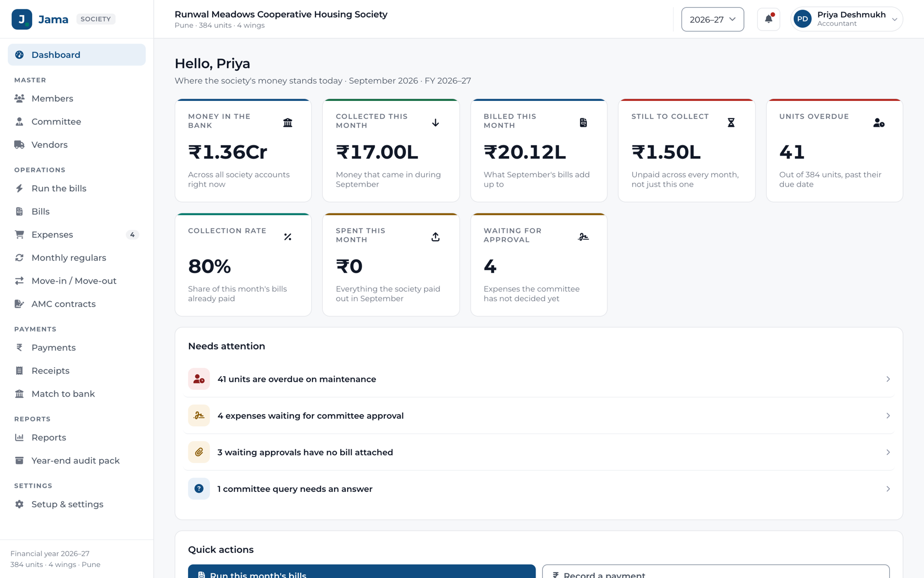Open chevron for 4 expenses waiting row
This screenshot has height=578, width=924.
tap(888, 416)
